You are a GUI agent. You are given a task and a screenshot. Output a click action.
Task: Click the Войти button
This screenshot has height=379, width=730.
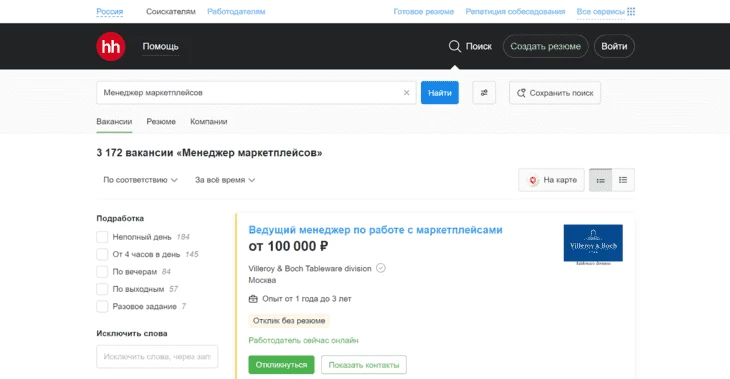pos(614,46)
